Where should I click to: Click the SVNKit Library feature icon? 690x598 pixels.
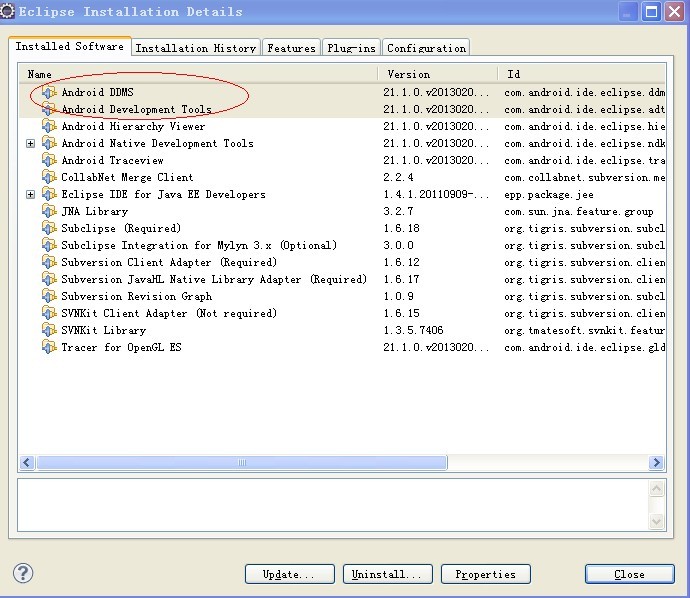point(49,330)
